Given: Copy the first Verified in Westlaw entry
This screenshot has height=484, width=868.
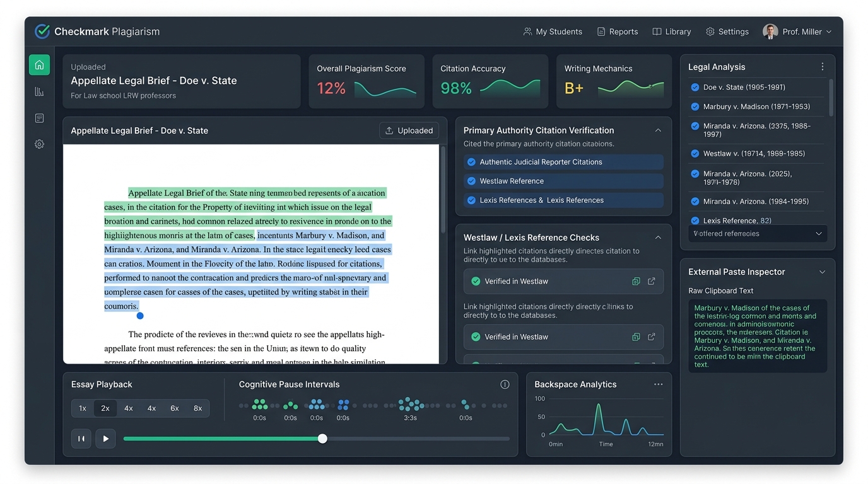Looking at the screenshot, I should (636, 282).
